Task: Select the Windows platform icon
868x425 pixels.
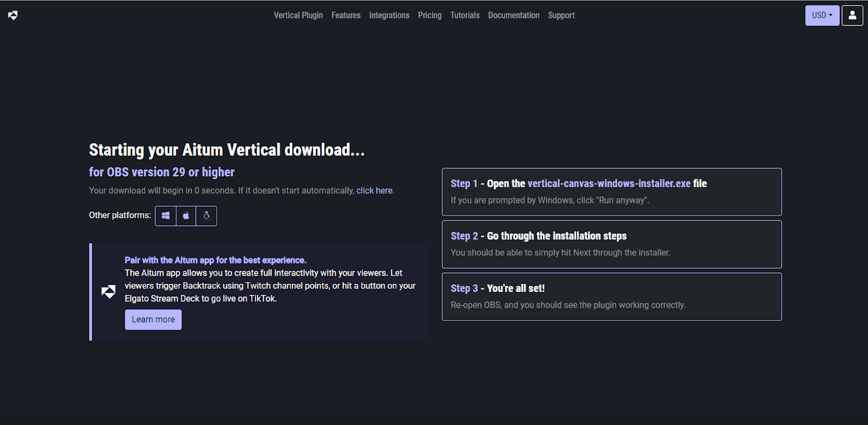Action: tap(165, 216)
